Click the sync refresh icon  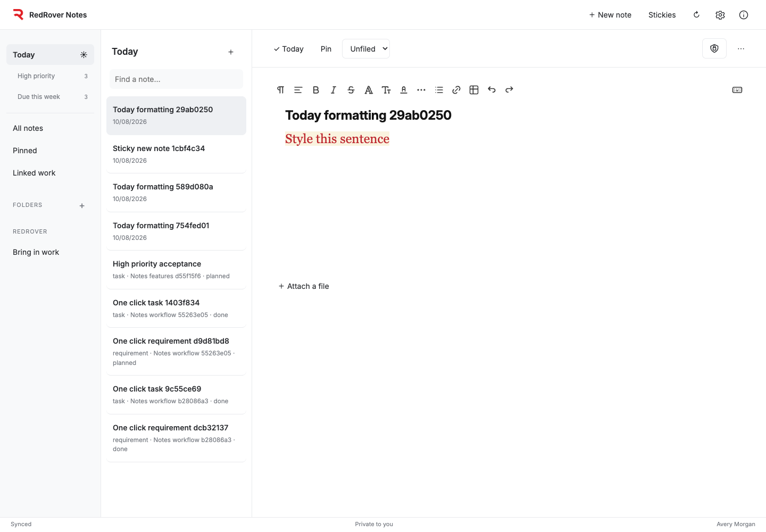(696, 15)
